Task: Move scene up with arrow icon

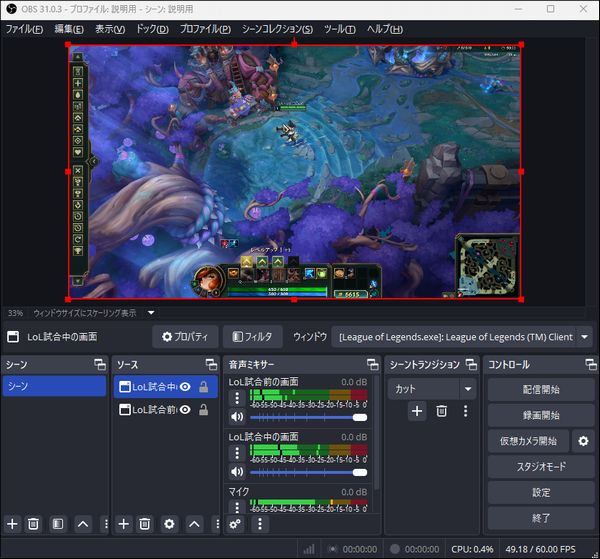Action: (x=83, y=524)
